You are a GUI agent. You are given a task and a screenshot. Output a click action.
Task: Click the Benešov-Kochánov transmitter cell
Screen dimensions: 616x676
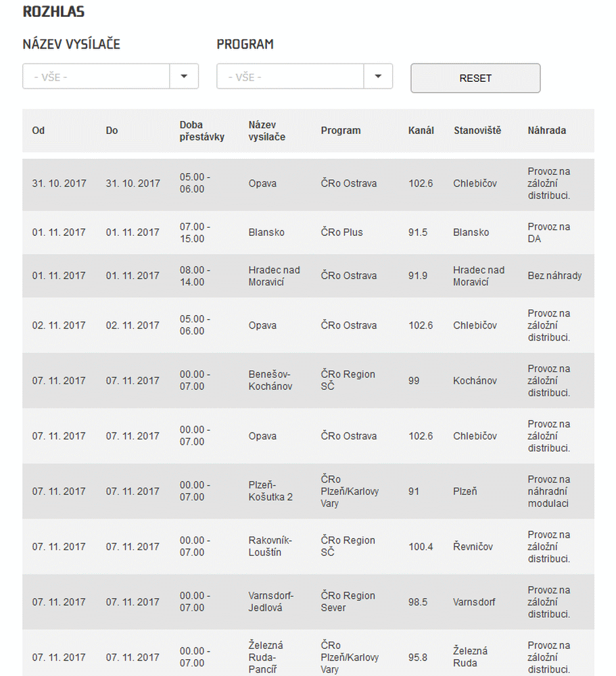pyautogui.click(x=270, y=381)
